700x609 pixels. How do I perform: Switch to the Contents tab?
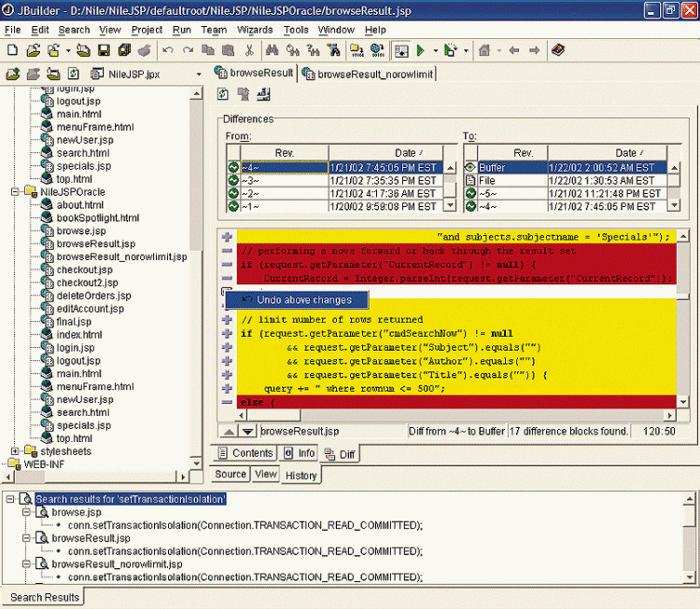tap(245, 453)
